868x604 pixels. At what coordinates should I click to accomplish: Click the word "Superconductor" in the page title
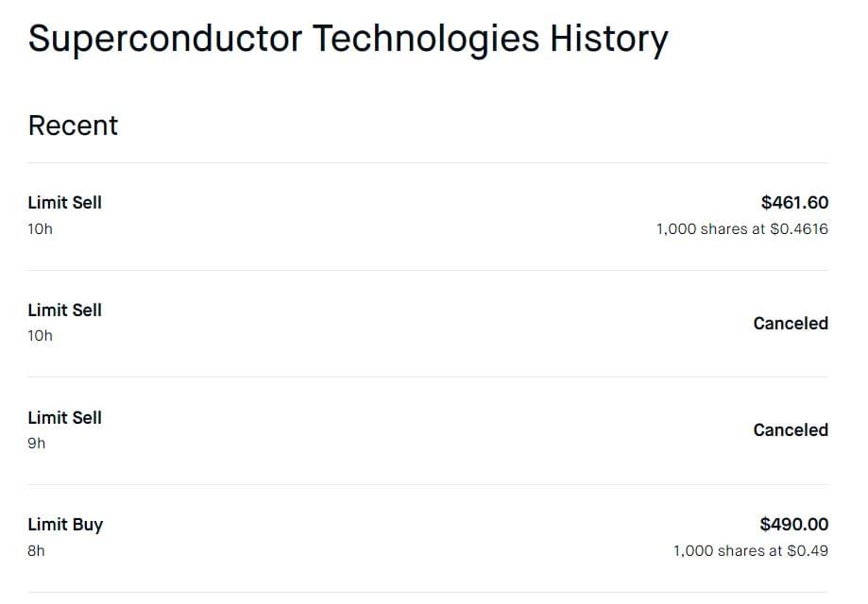pos(165,40)
